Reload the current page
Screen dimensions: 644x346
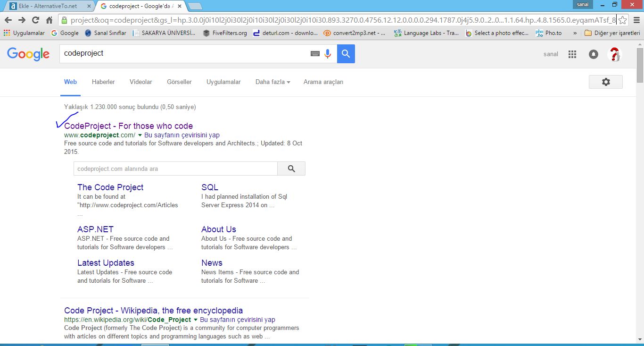(x=35, y=21)
